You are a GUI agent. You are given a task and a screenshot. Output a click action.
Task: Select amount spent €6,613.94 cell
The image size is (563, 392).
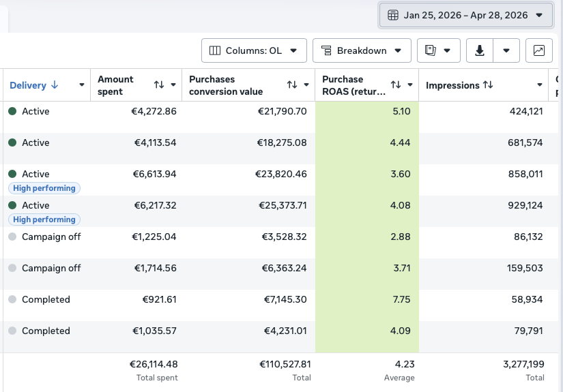(x=154, y=175)
